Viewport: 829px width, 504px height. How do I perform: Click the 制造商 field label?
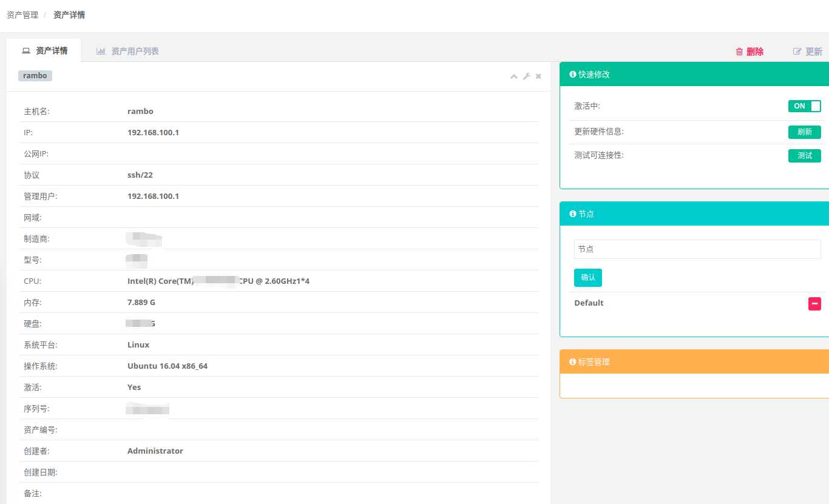tap(36, 239)
